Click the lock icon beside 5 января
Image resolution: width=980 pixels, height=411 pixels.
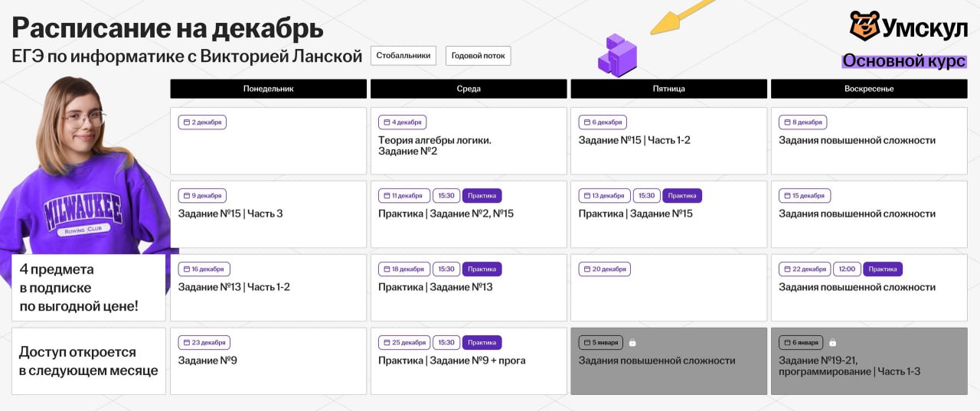point(632,343)
